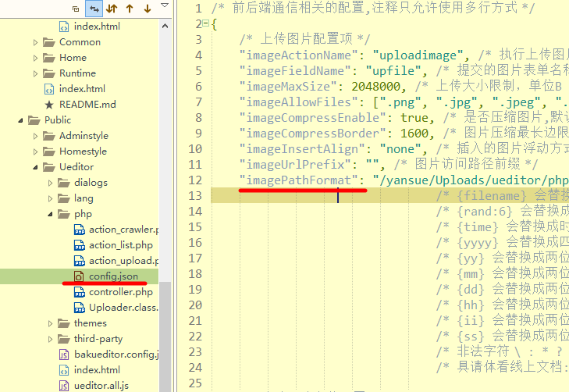Screen dimensions: 569x392
Task: Open index.html under the Ueditor folder
Action: pyautogui.click(x=97, y=370)
